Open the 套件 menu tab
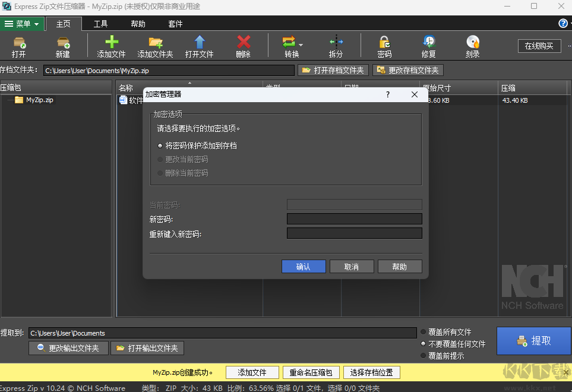Screen dimensions: 572x392 coord(176,24)
